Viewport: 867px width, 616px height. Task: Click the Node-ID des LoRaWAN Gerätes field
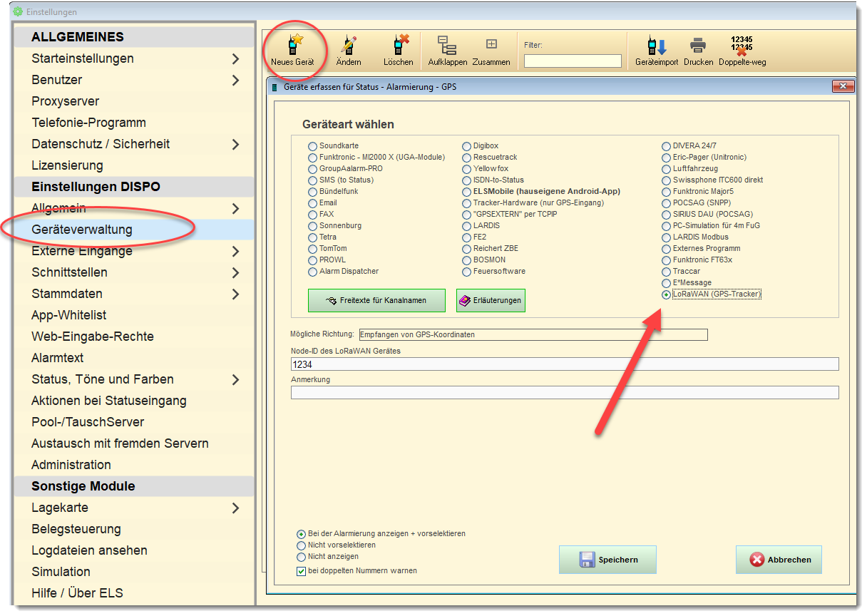point(564,364)
